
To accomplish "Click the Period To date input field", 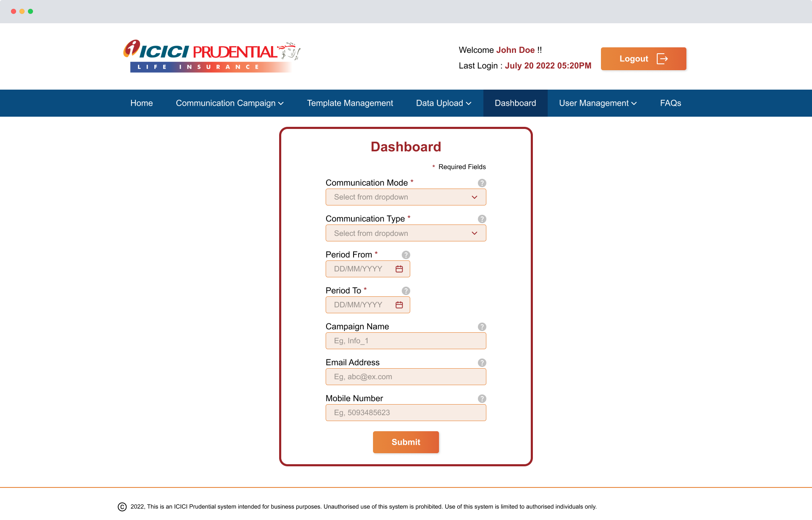I will point(367,305).
